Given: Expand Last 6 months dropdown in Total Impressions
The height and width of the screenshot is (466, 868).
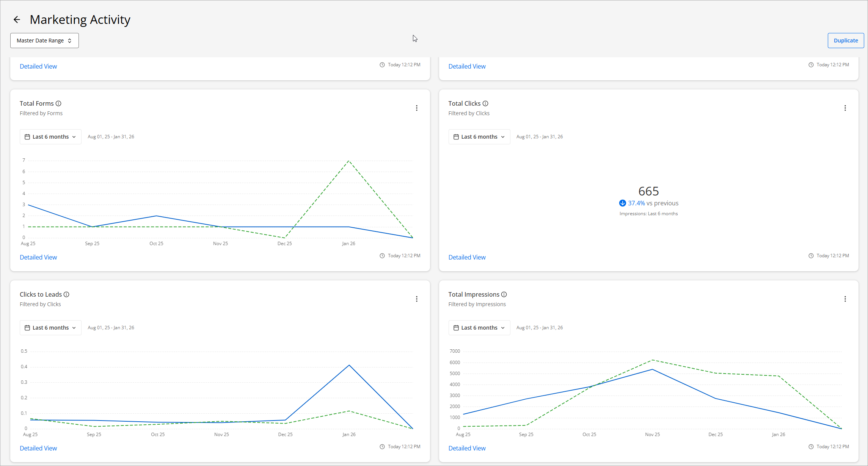Looking at the screenshot, I should click(x=479, y=328).
